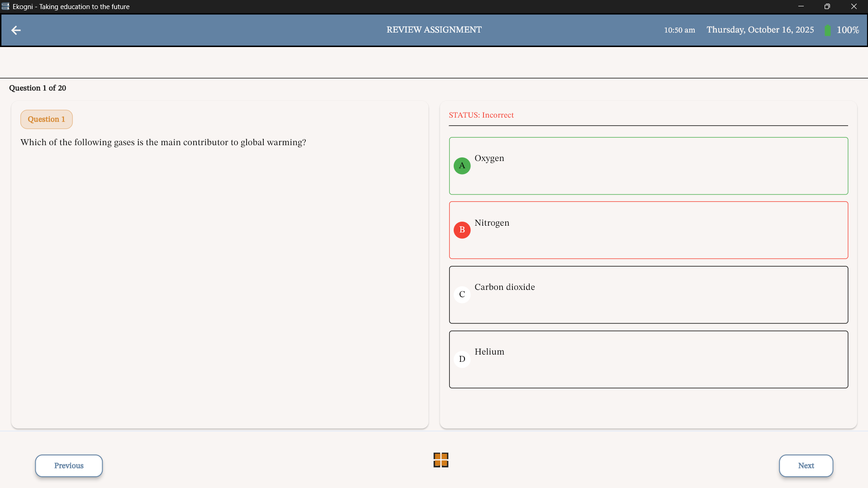Select the green A option circle
Viewport: 868px width, 488px height.
(x=462, y=166)
